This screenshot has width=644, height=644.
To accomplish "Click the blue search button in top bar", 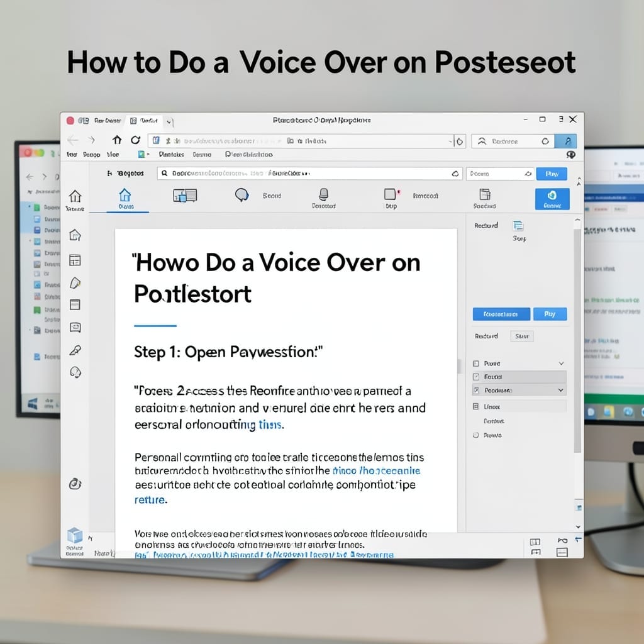I will pyautogui.click(x=565, y=141).
